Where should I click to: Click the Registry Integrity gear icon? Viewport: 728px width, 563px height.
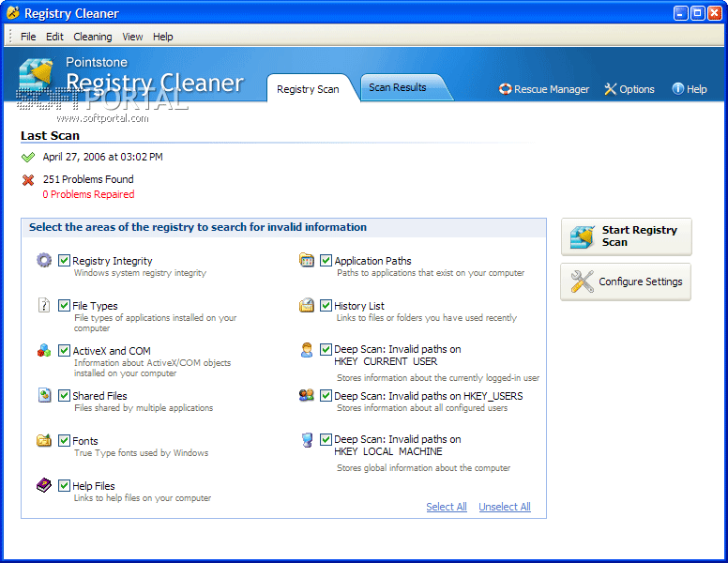[44, 260]
